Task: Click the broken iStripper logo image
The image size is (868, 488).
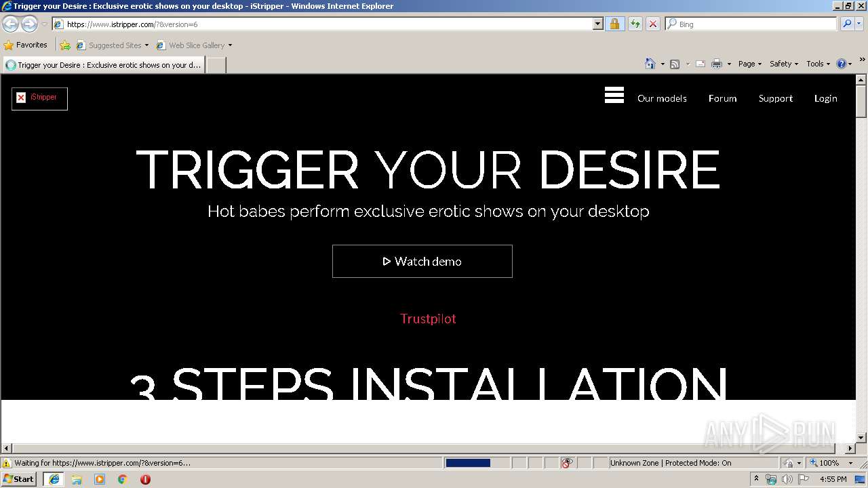Action: (39, 98)
